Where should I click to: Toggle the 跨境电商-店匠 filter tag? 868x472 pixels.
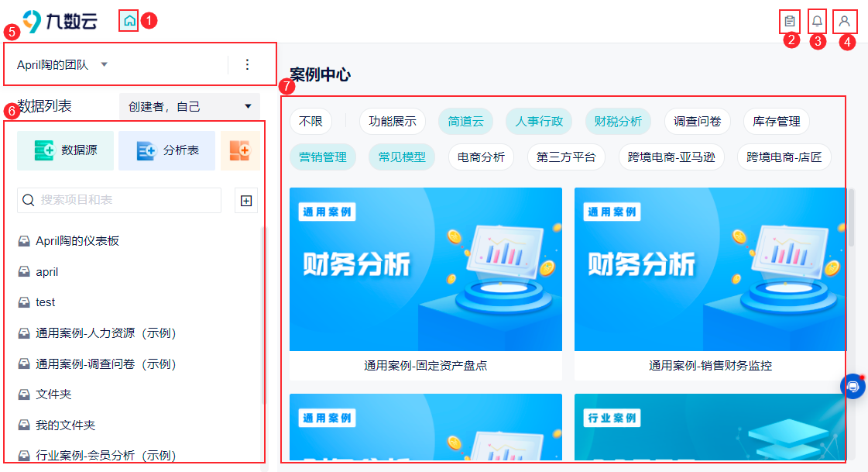tap(784, 157)
